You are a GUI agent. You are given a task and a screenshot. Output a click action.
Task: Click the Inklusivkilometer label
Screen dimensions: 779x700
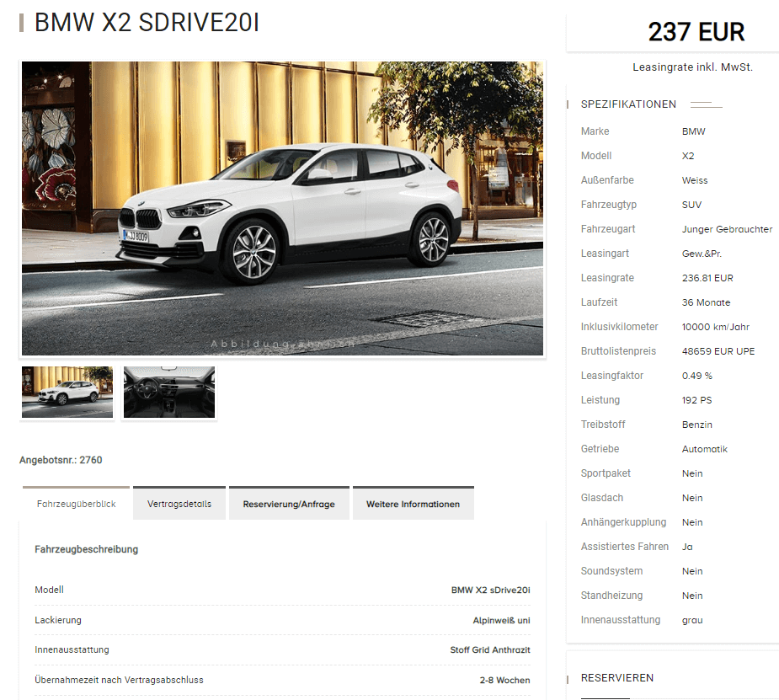619,326
